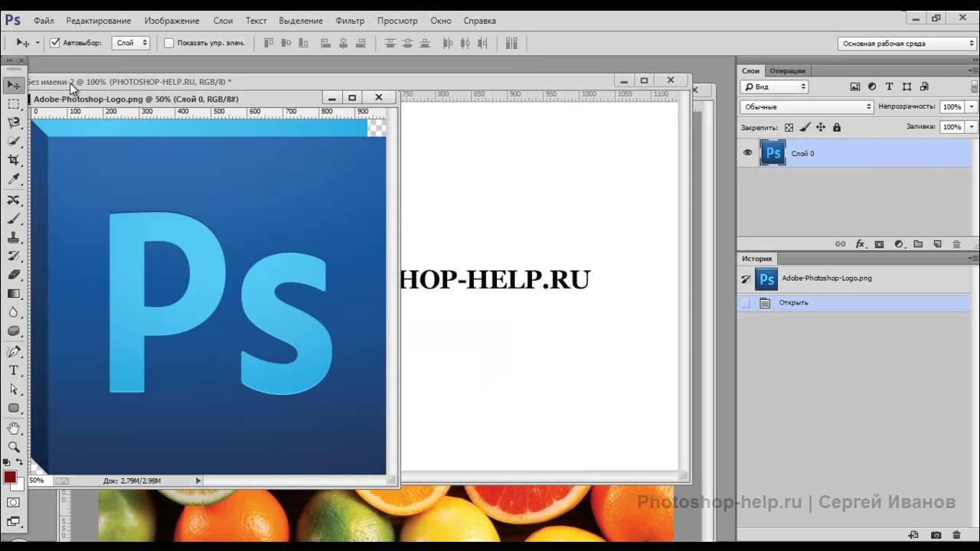980x551 pixels.
Task: Create new snapshot in History panel
Action: click(x=936, y=535)
